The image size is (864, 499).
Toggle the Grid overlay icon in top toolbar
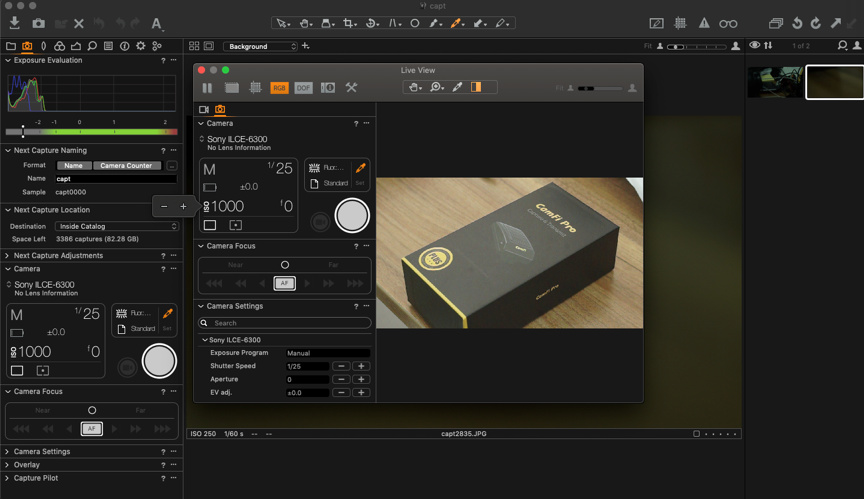(681, 23)
